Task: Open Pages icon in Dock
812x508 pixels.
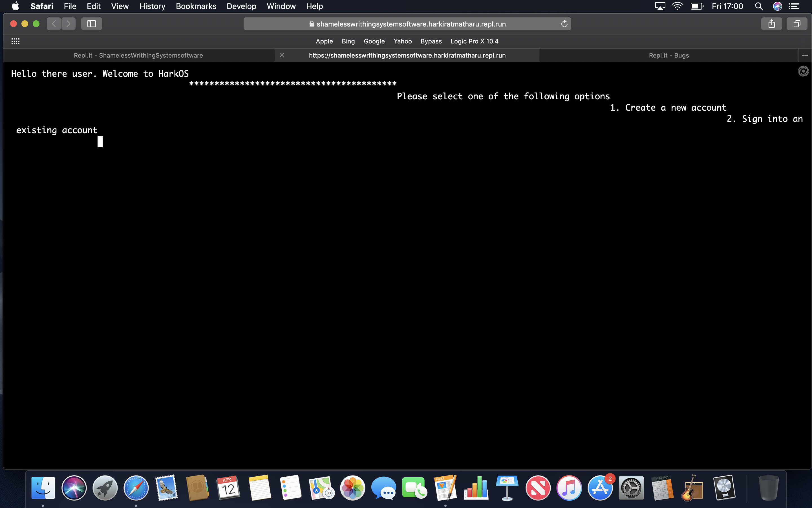Action: coord(445,488)
